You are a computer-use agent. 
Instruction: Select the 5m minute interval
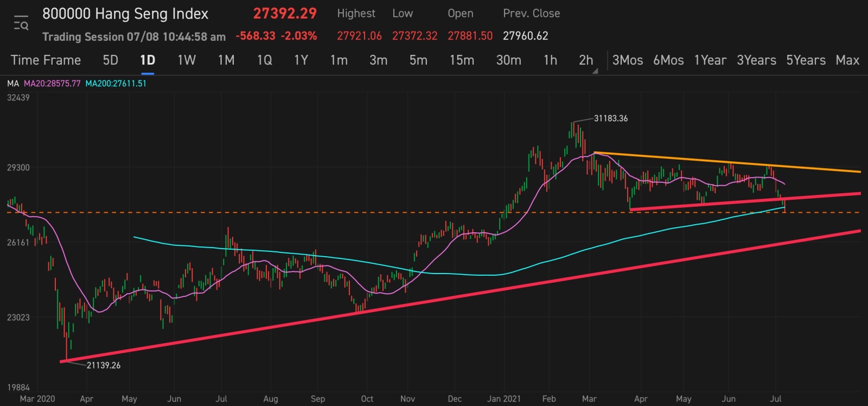click(418, 60)
